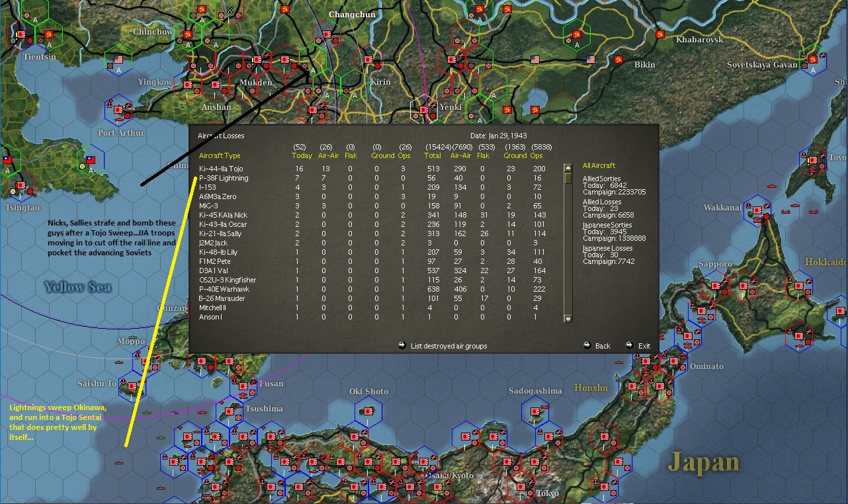Click the Total column header
The image size is (848, 504).
click(433, 156)
